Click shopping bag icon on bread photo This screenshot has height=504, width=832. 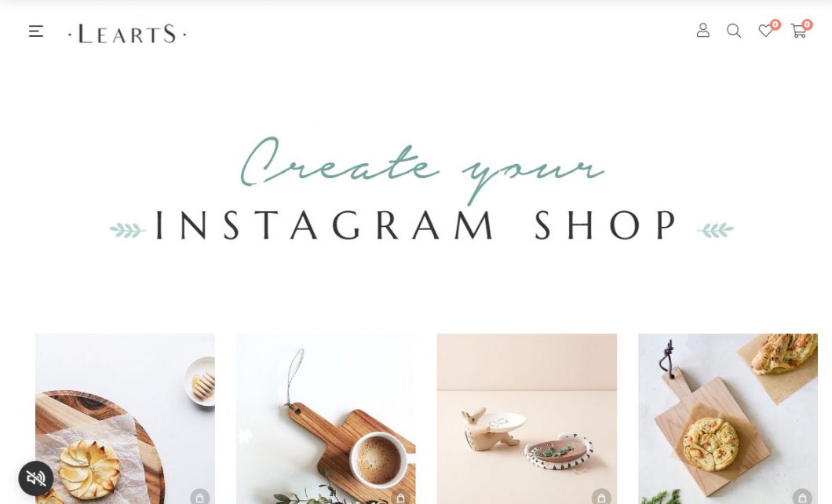801,497
